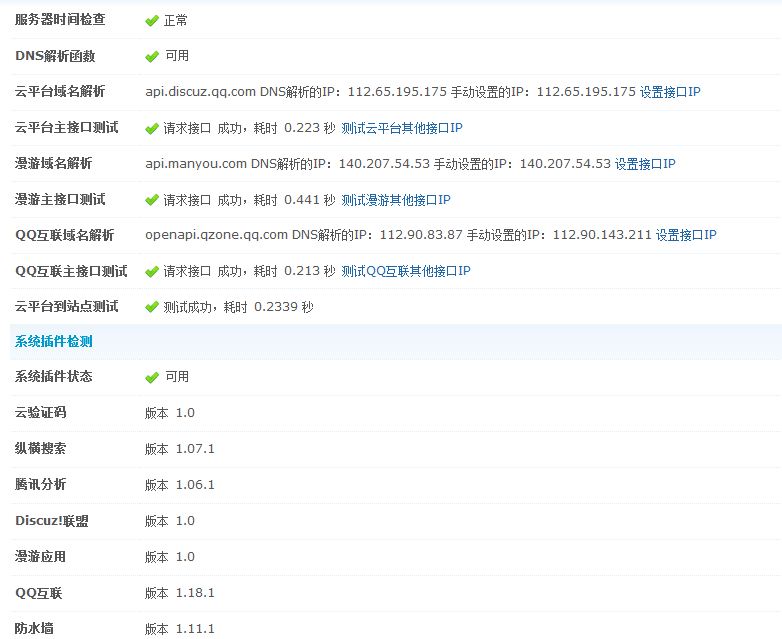Click the Discuz!联盟 plugin name
This screenshot has height=639, width=782.
tap(52, 521)
